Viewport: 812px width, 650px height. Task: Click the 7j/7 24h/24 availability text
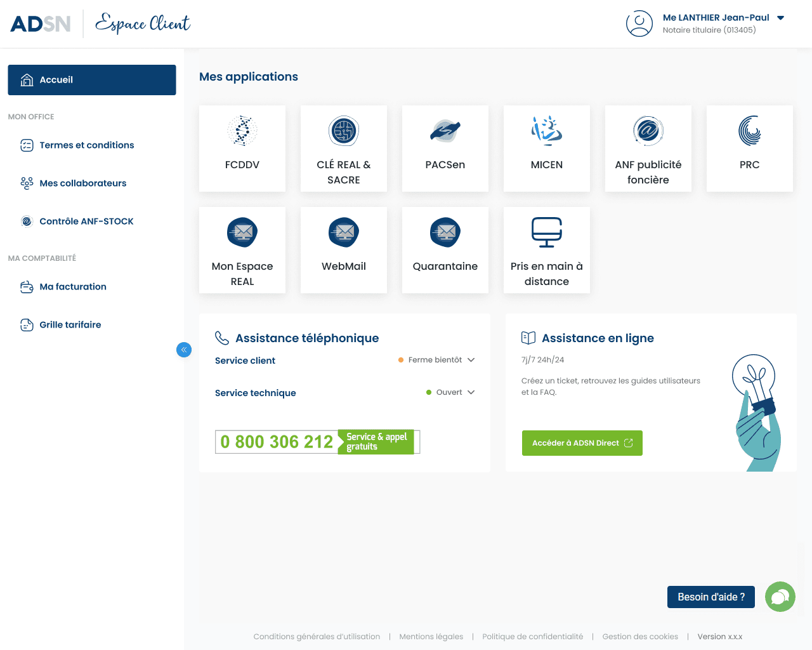pos(542,360)
